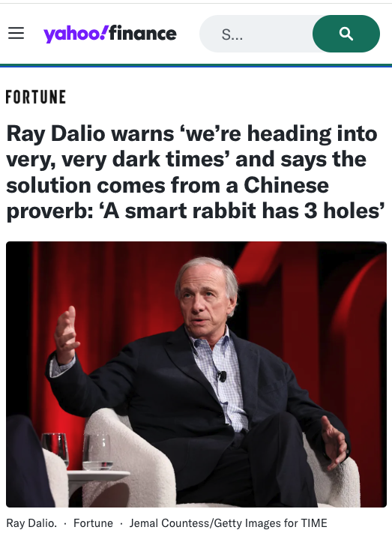Viewport: 392px width, 533px height.
Task: Click the Jemal Countess/Getty Images credit
Action: pyautogui.click(x=228, y=523)
